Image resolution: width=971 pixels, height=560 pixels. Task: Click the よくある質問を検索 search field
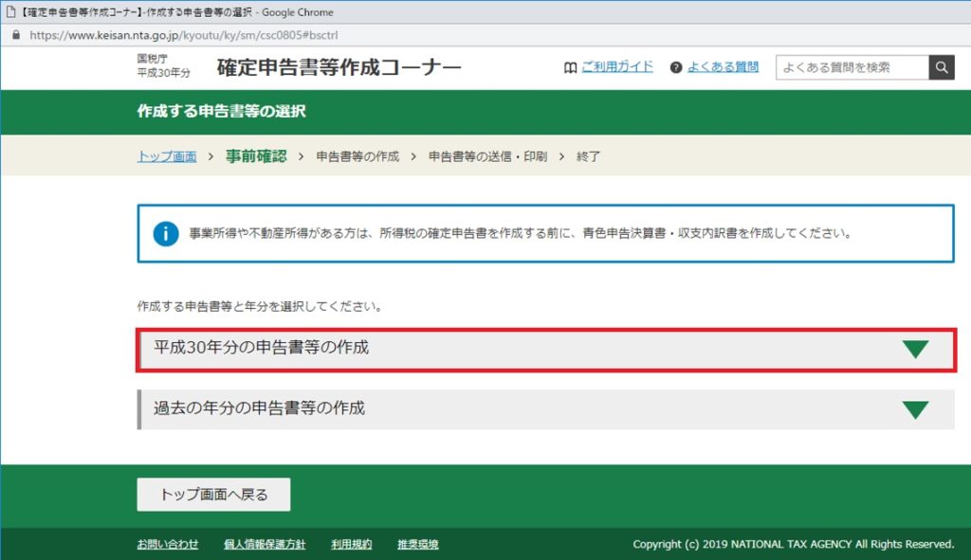(852, 67)
